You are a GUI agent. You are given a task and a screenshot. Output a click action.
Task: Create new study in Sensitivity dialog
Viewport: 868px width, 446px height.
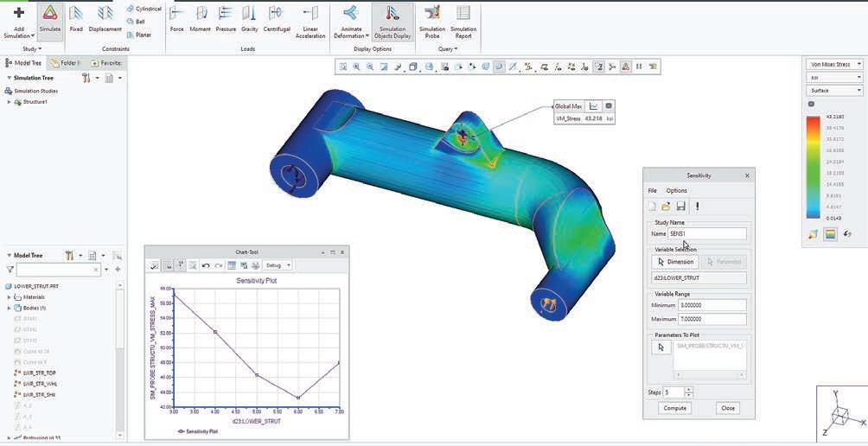tap(652, 207)
